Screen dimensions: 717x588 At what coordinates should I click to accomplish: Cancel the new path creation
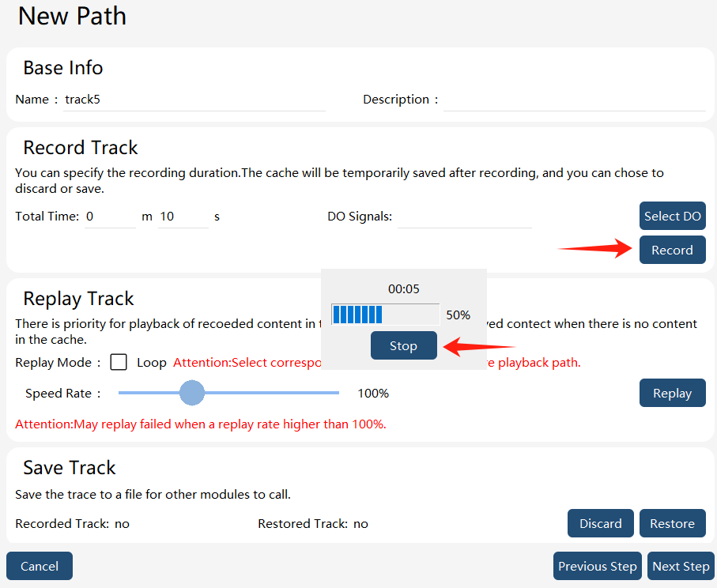coord(40,566)
